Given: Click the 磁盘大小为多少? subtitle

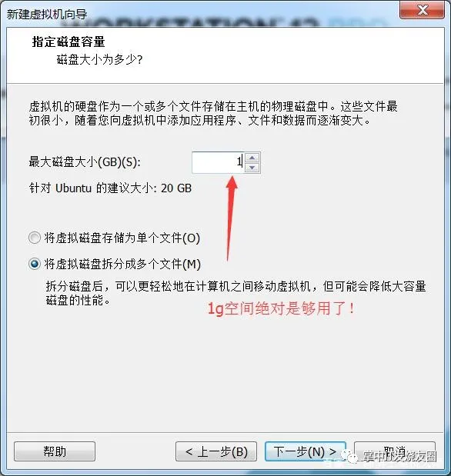Looking at the screenshot, I should coord(100,59).
